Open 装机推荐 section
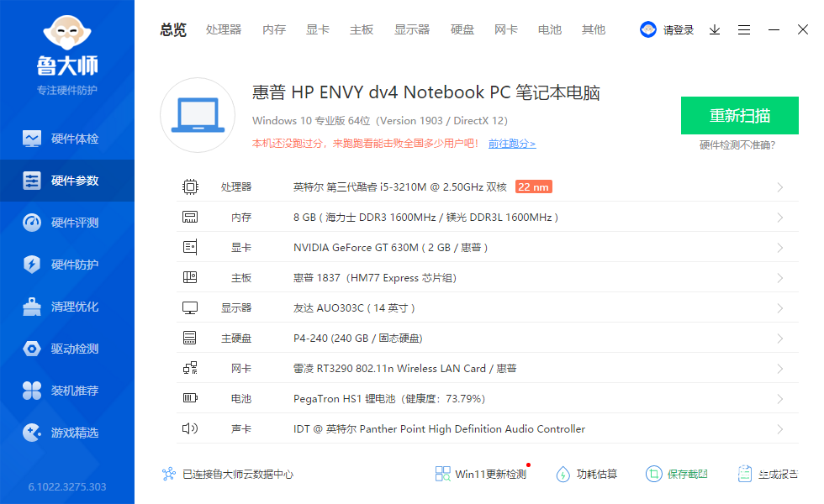This screenshot has height=504, width=824. 67,391
